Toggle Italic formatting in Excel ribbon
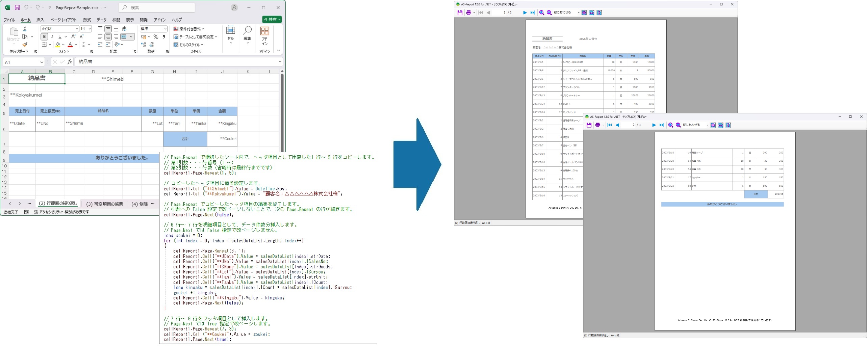This screenshot has width=868, height=346. (52, 37)
